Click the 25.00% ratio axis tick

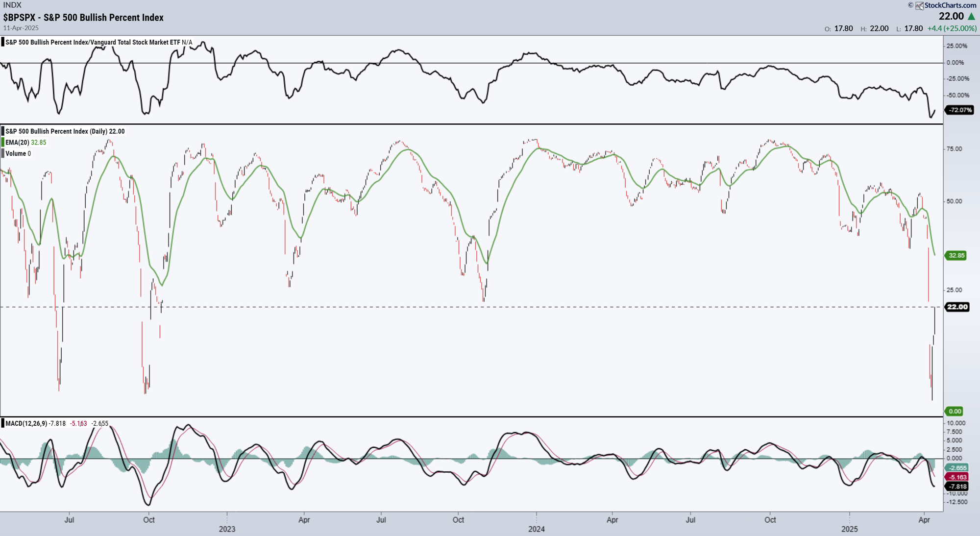(957, 46)
